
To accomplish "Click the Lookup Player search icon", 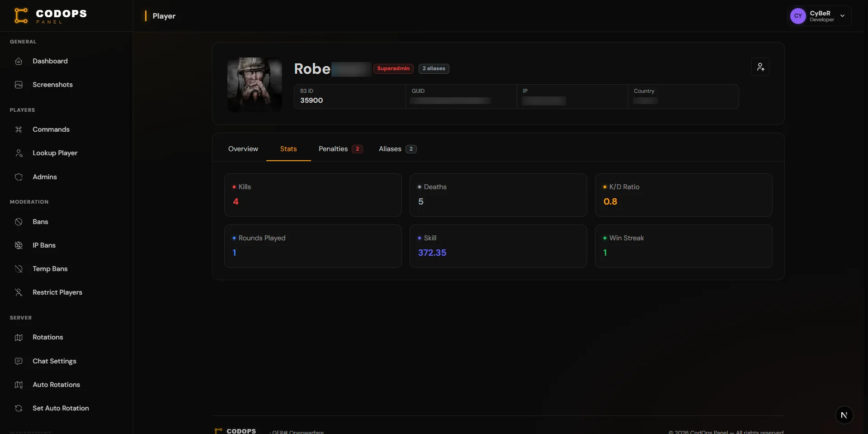I will pos(19,153).
